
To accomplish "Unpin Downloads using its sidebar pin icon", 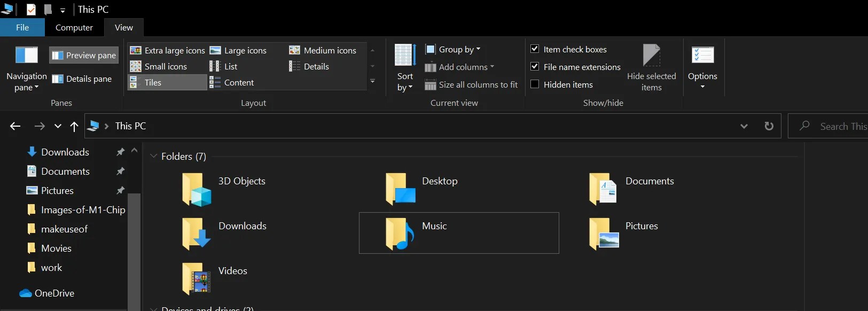I will tap(120, 152).
